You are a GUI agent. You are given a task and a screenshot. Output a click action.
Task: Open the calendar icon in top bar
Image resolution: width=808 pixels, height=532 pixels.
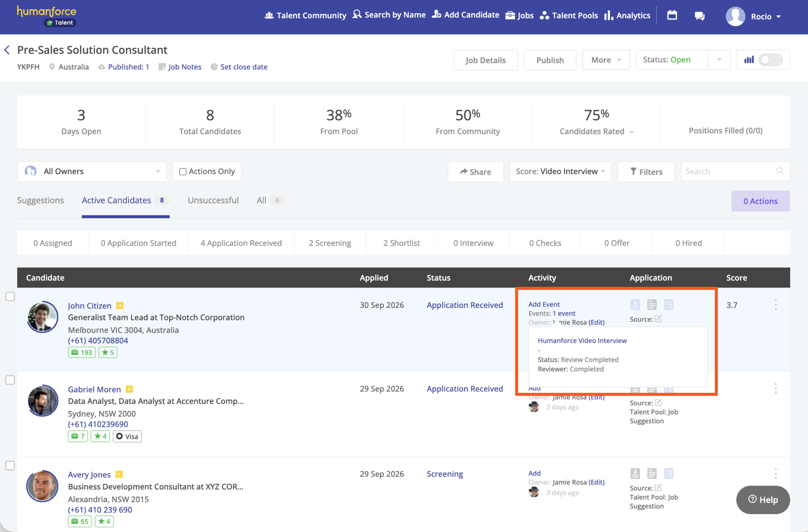[x=672, y=15]
